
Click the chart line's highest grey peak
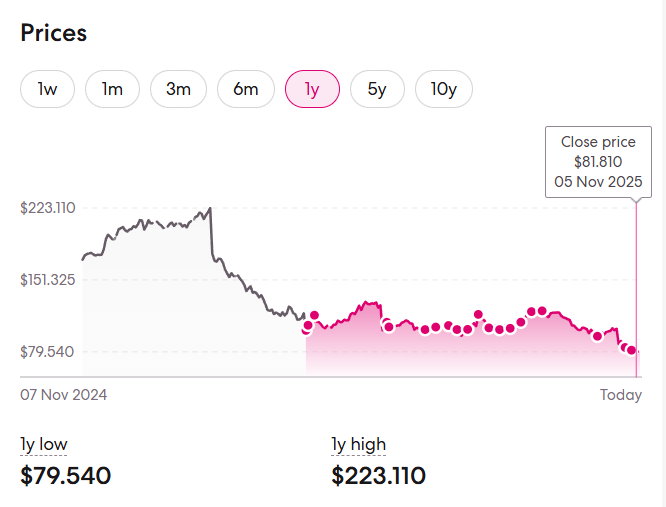210,209
